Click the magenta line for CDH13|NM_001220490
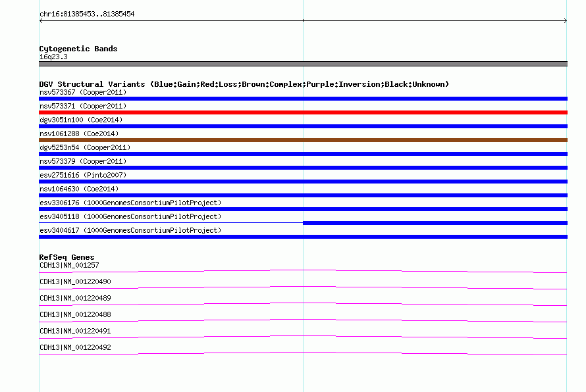This screenshot has width=586, height=392. 303,287
